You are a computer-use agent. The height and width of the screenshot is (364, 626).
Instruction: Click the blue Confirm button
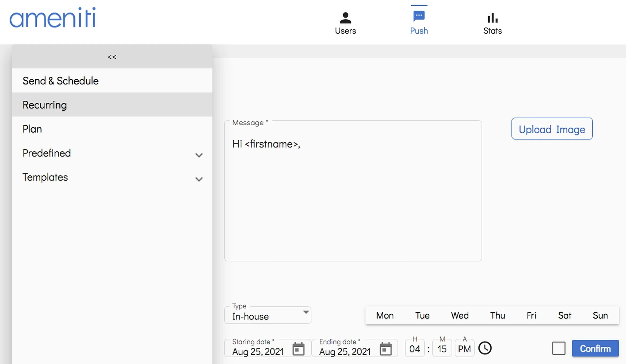[595, 348]
